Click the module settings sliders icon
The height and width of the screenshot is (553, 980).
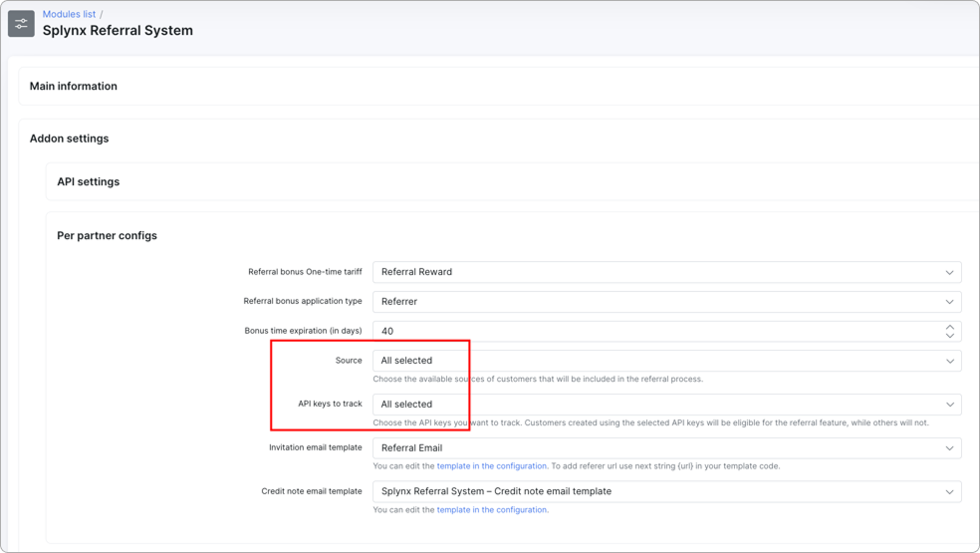click(21, 23)
